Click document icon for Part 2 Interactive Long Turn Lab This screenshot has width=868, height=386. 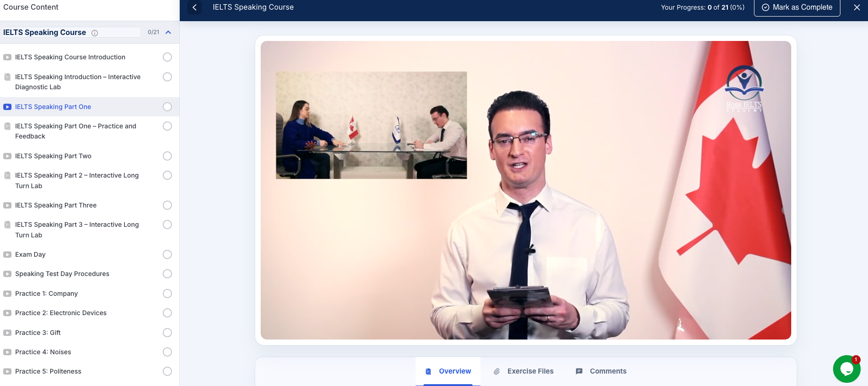coord(7,175)
